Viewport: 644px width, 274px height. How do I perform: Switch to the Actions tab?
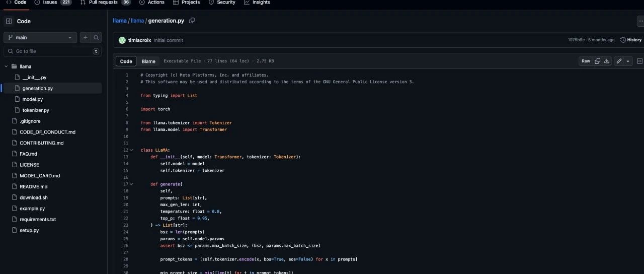point(152,3)
